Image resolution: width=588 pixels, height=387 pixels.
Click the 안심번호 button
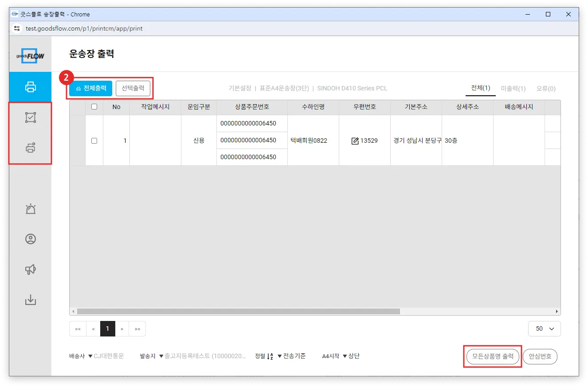point(540,356)
